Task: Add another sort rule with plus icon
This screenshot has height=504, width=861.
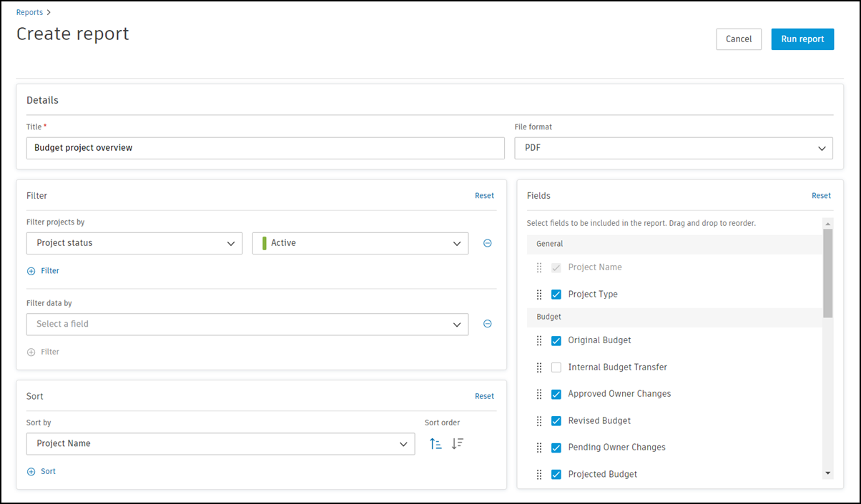Action: 31,472
